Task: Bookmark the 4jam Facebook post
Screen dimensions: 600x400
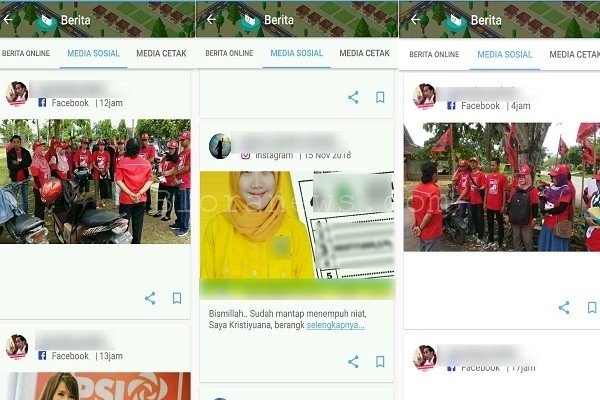Action: coord(592,307)
